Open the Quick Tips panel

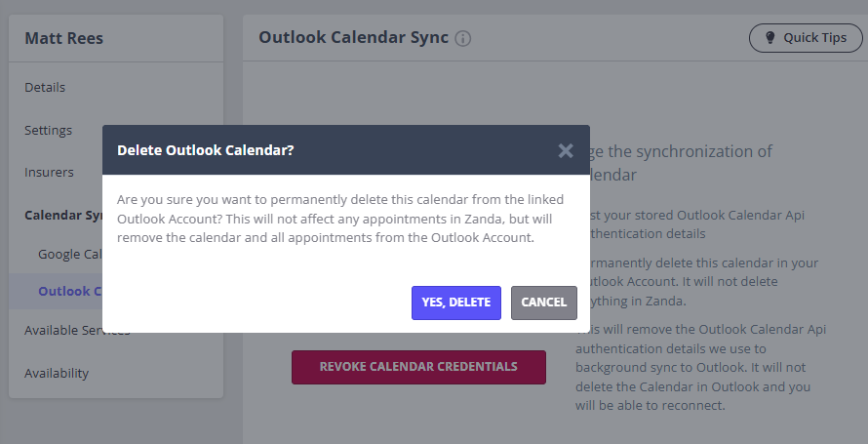[806, 38]
